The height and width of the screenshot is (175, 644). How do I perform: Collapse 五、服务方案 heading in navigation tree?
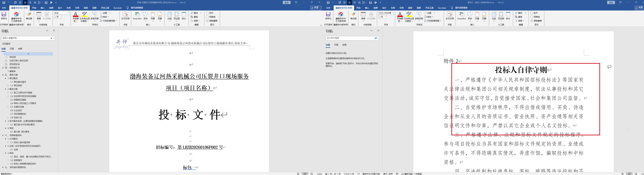3,75
